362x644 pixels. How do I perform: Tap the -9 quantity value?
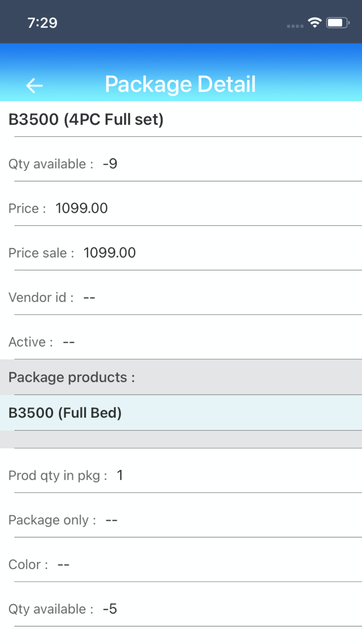(110, 164)
